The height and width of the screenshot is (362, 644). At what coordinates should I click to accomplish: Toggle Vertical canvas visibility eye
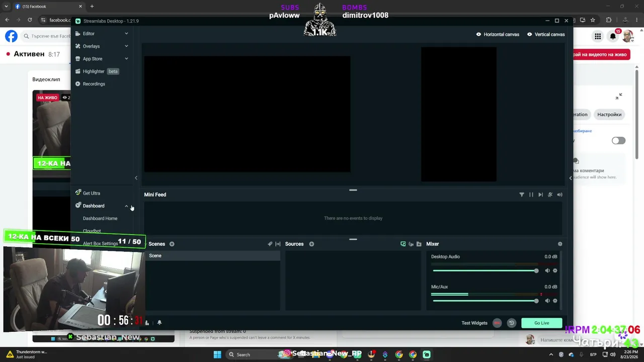click(530, 34)
